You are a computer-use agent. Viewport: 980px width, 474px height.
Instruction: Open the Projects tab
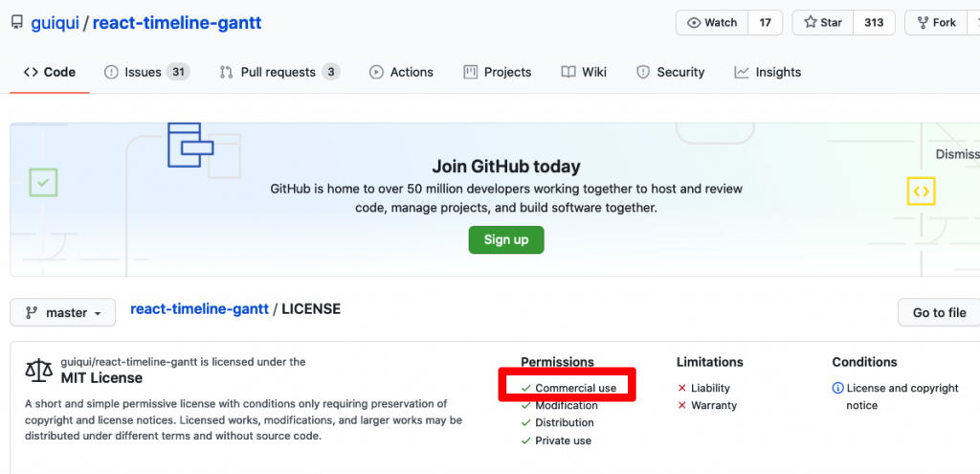[498, 72]
